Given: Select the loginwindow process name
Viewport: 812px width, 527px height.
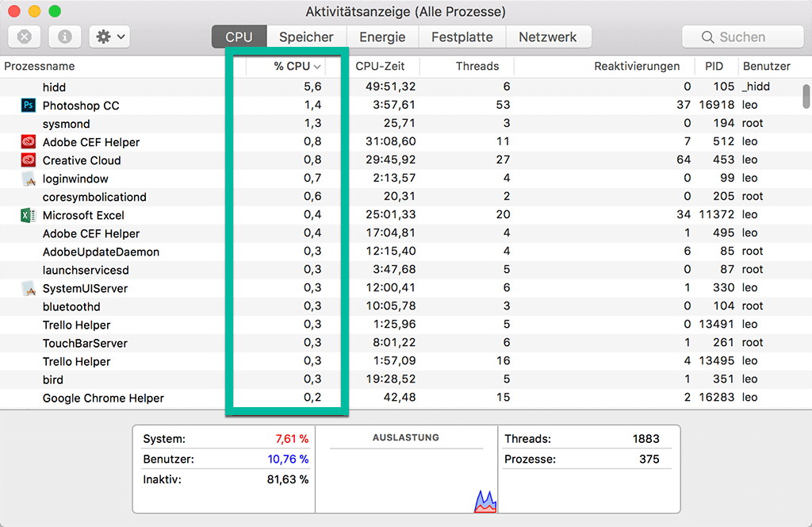Looking at the screenshot, I should [x=75, y=179].
